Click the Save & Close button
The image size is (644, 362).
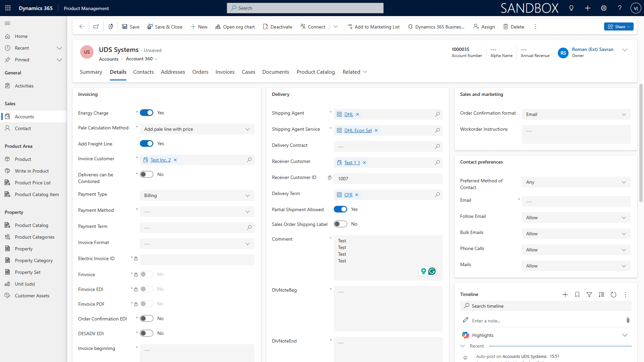point(165,26)
